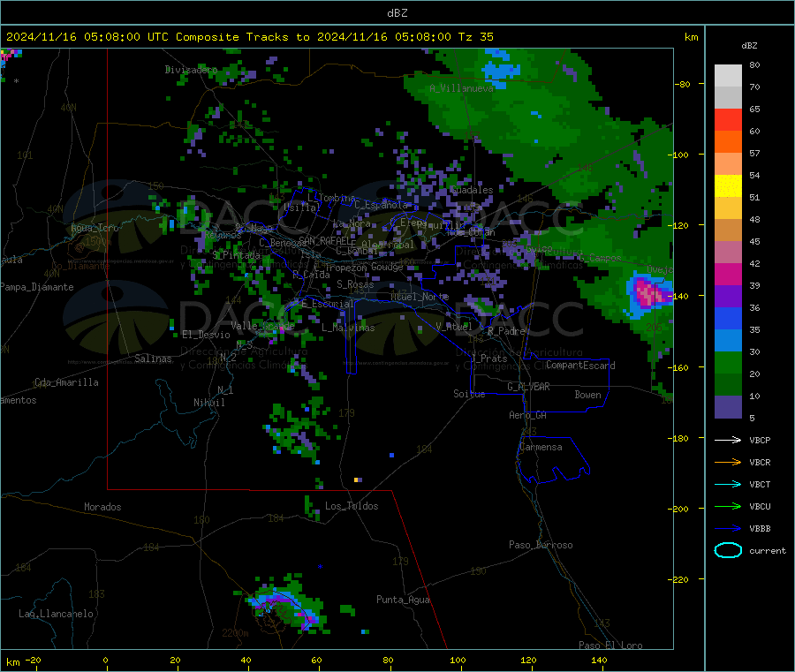Click the 'current' legend label
795x672 pixels.
[x=768, y=550]
